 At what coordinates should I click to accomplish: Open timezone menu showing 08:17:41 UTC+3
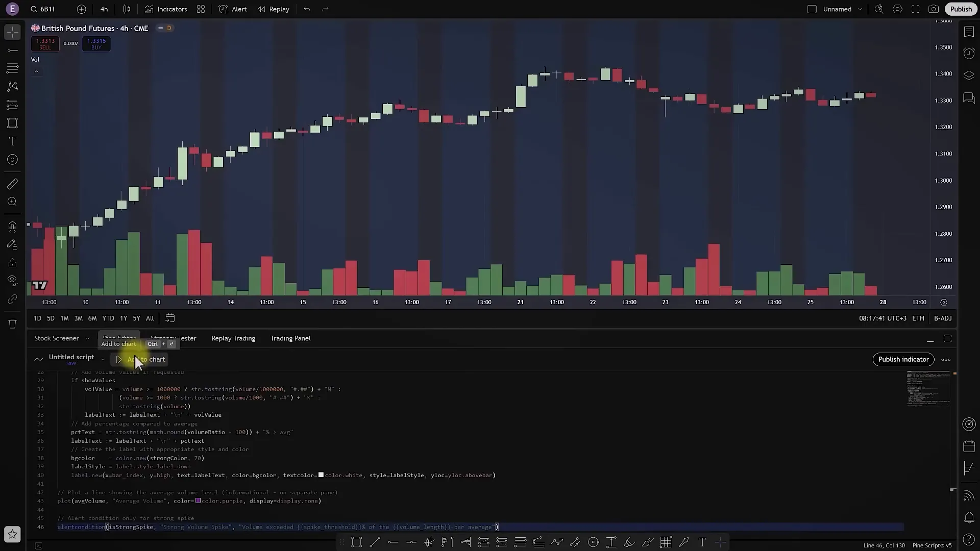pyautogui.click(x=883, y=318)
